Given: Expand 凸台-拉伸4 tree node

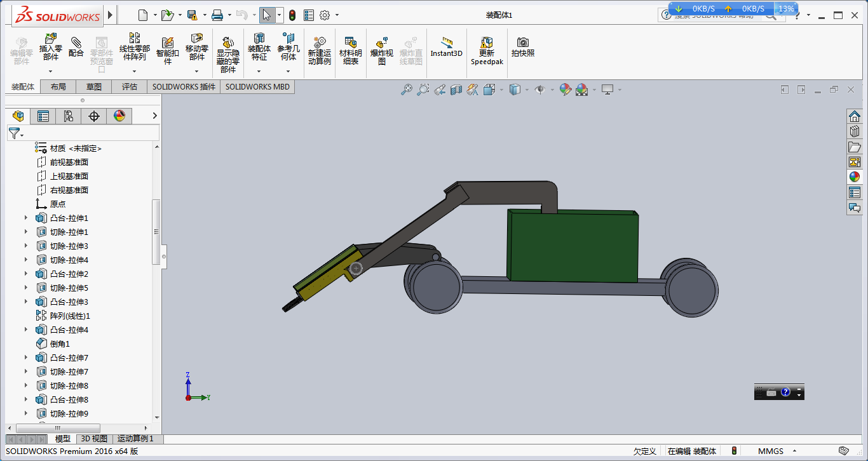Looking at the screenshot, I should [26, 330].
